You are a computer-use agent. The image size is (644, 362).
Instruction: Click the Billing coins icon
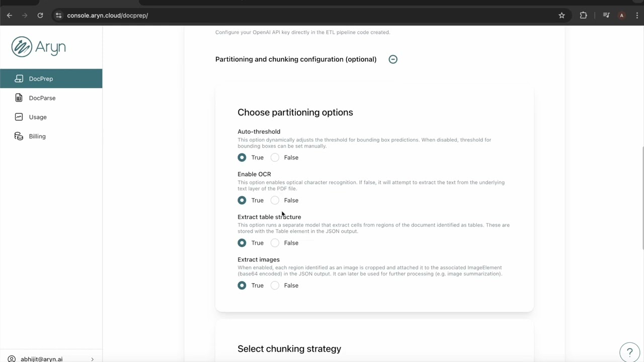(x=19, y=136)
